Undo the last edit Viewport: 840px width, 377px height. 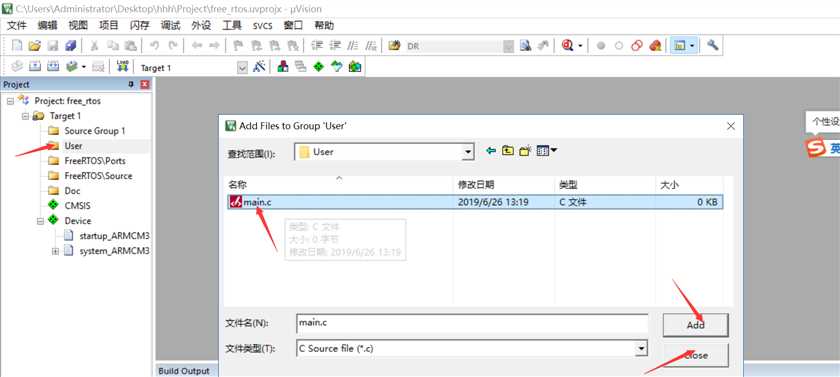point(154,46)
